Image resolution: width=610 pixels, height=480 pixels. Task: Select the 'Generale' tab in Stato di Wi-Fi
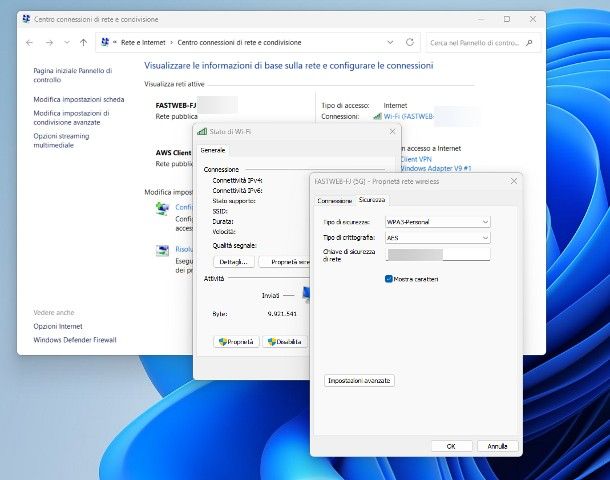pos(213,150)
